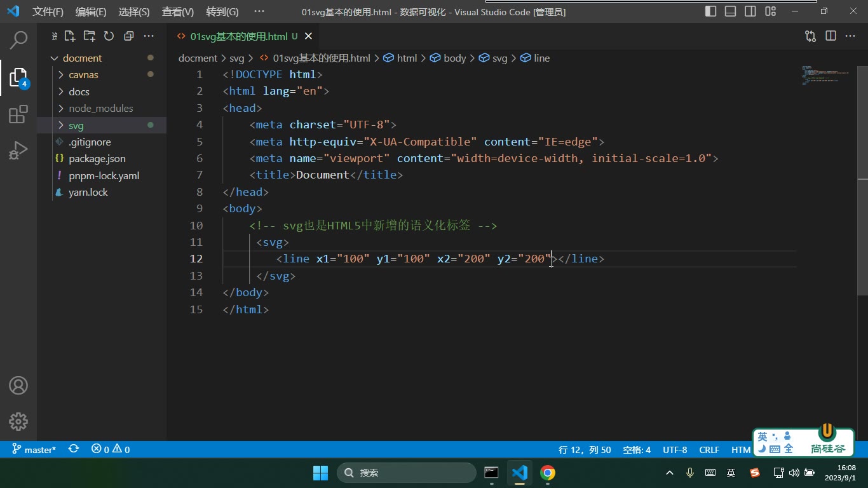Toggle the bottom panel visibility

point(731,11)
